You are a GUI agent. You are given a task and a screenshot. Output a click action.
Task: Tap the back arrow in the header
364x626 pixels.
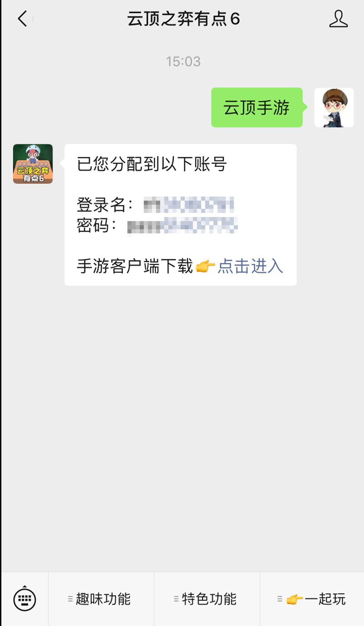tap(22, 19)
